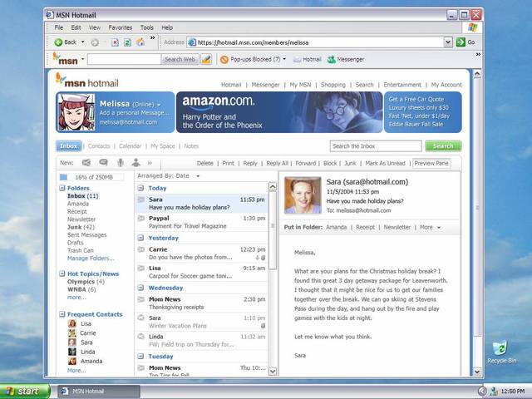Collapse the Folders section

(x=62, y=188)
